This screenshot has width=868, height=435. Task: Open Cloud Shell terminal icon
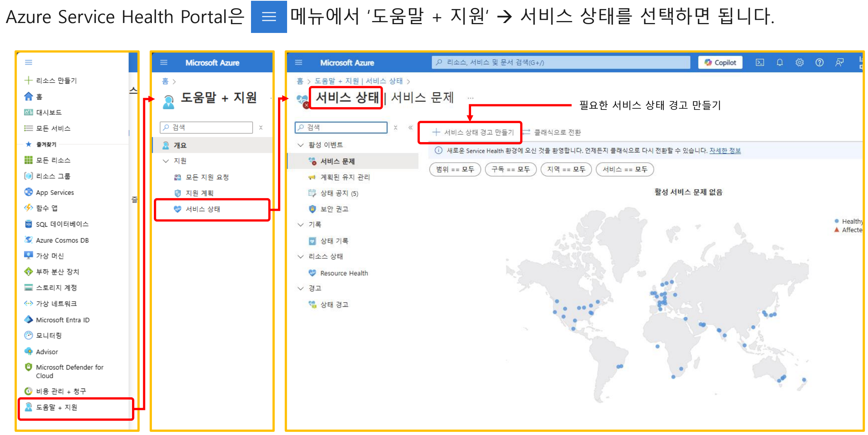pyautogui.click(x=759, y=62)
